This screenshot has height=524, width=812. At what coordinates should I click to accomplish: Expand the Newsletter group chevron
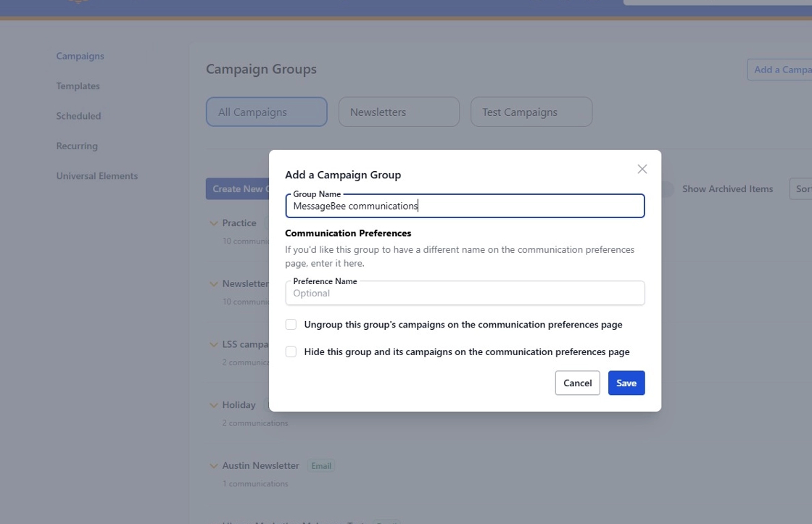pos(213,284)
